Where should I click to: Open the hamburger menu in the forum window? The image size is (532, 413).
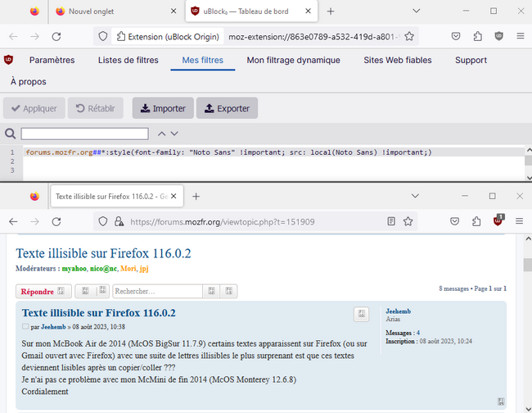click(519, 221)
